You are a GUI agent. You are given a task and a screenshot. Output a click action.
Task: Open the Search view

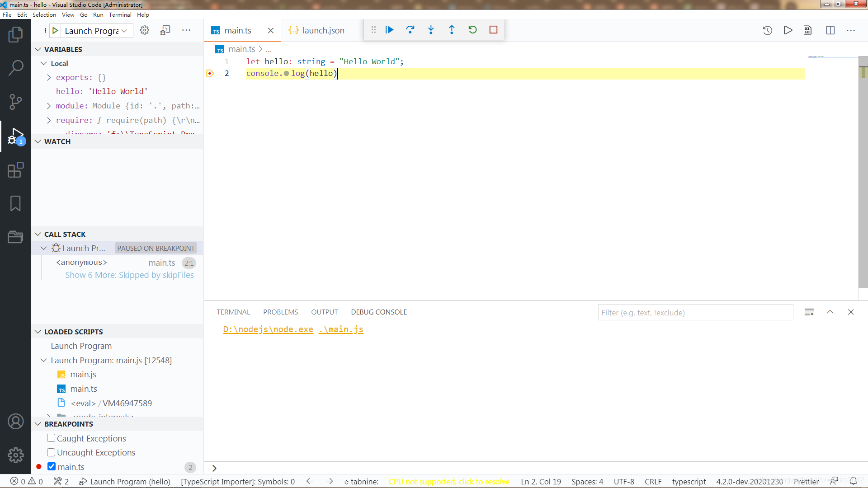click(x=16, y=67)
